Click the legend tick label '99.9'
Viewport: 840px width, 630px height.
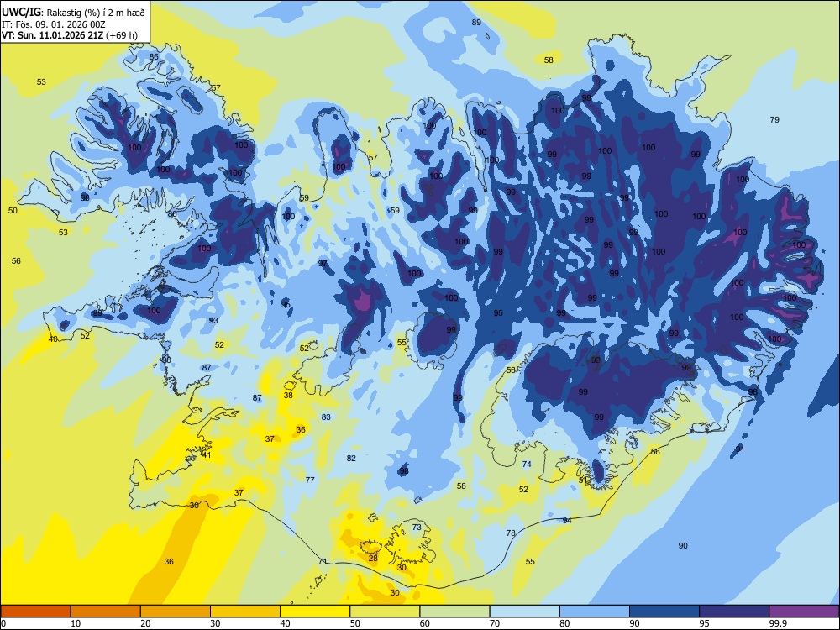[x=777, y=623]
